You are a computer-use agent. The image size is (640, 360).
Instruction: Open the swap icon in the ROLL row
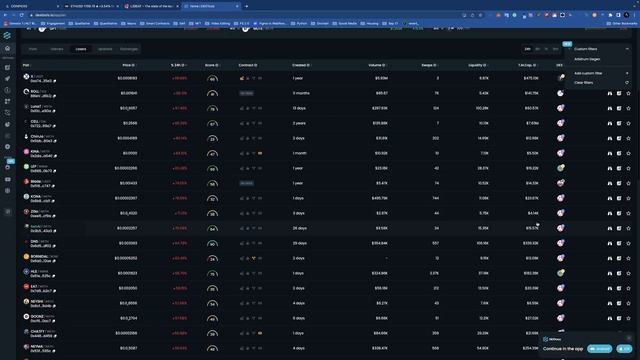[x=619, y=93]
